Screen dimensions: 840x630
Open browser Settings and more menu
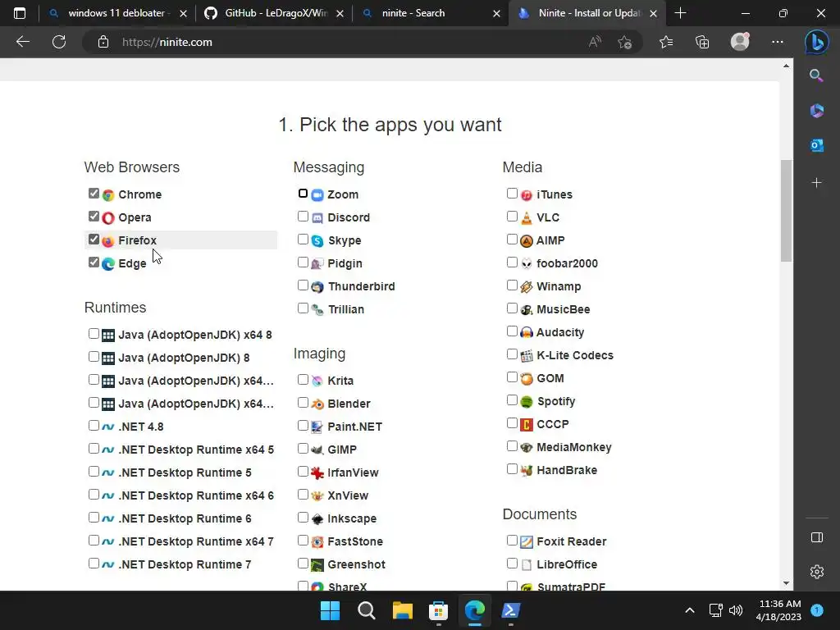coord(778,42)
